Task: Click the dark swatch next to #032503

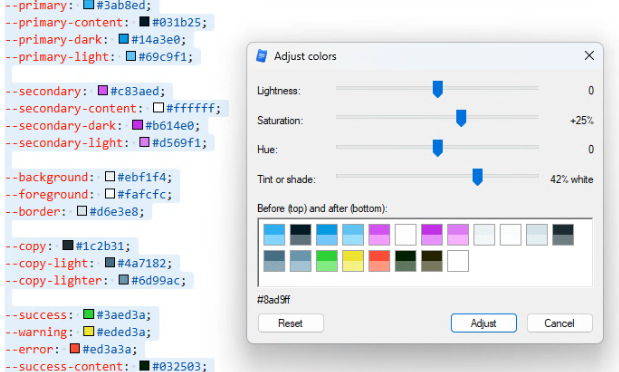Action: tap(144, 365)
